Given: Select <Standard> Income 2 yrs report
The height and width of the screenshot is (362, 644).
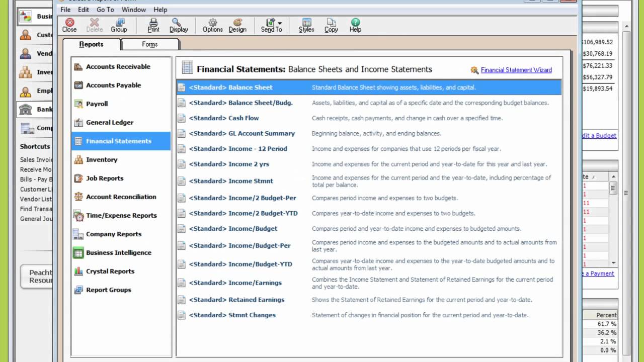Looking at the screenshot, I should [x=369, y=164].
